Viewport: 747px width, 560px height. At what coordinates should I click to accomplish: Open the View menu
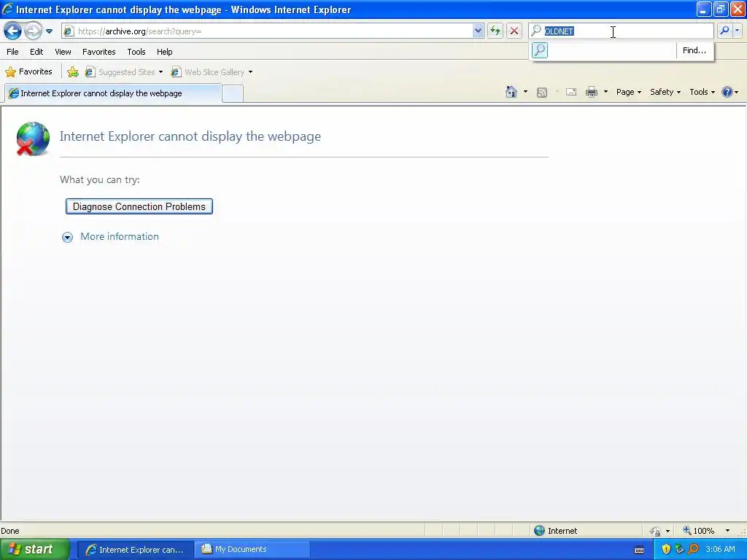63,52
